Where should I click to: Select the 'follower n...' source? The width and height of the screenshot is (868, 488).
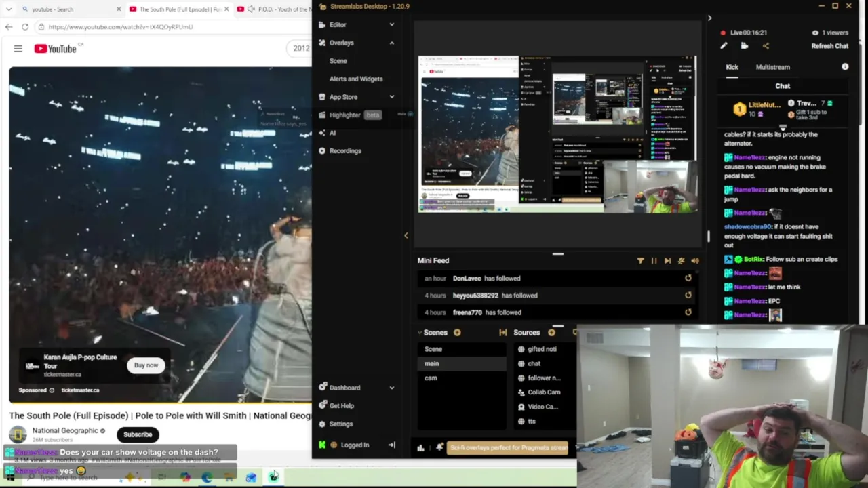[545, 378]
